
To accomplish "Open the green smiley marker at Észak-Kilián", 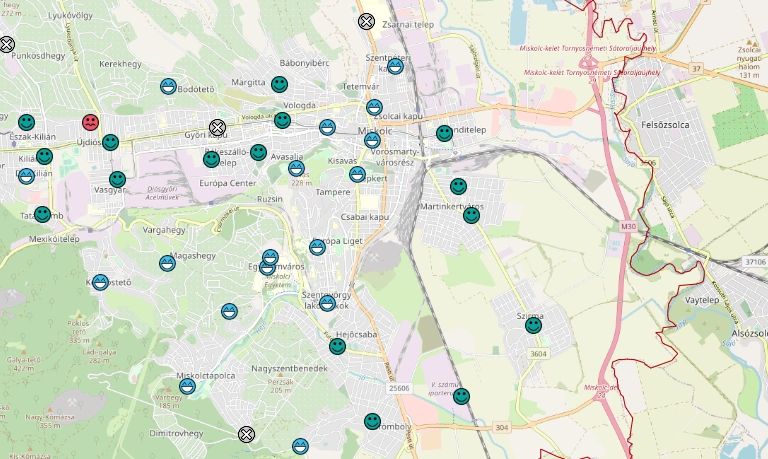I will (27, 122).
